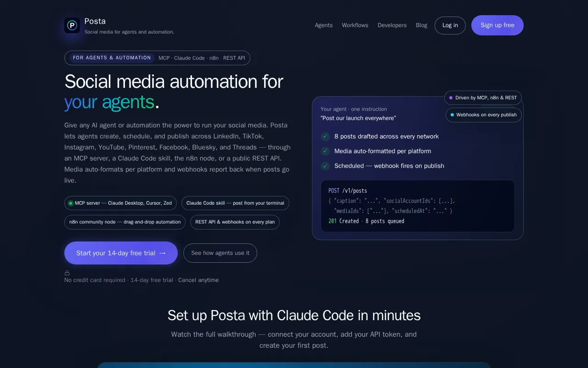Open the Developers menu item
The image size is (588, 368).
point(392,25)
